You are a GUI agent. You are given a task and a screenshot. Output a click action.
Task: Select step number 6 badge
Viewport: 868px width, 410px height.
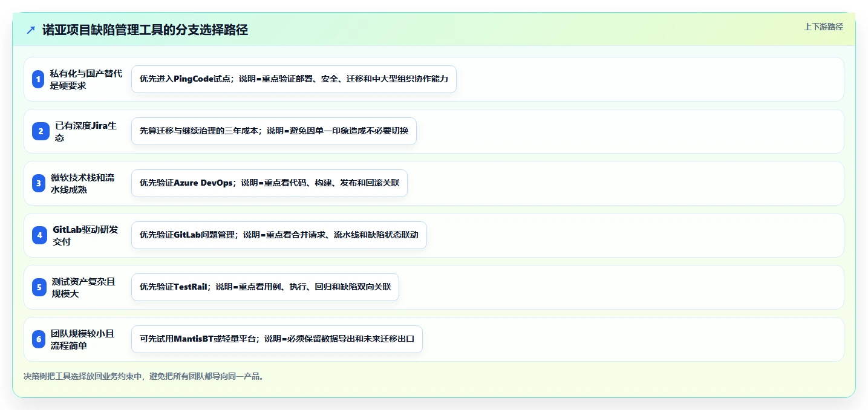point(39,339)
